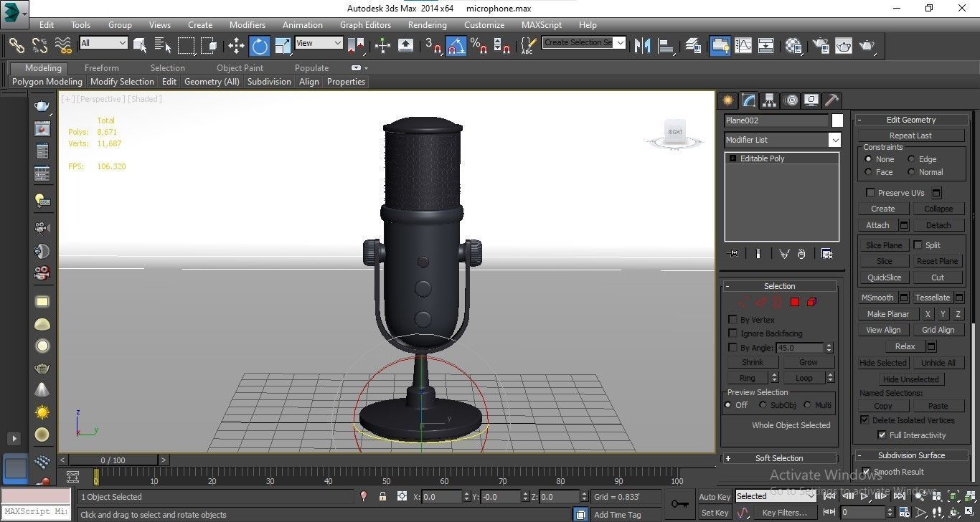Open the Graph Editors menu

click(x=365, y=24)
